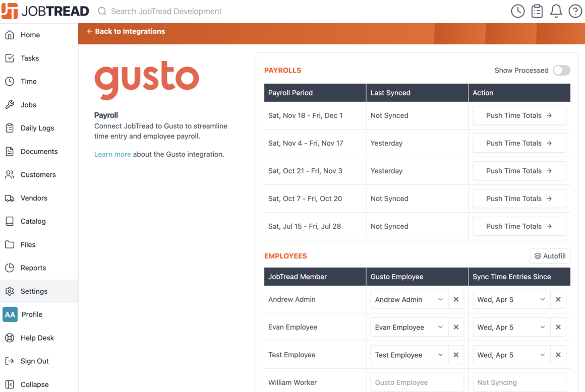Click the Time clock icon in sidebar
585x392 pixels.
(x=10, y=81)
